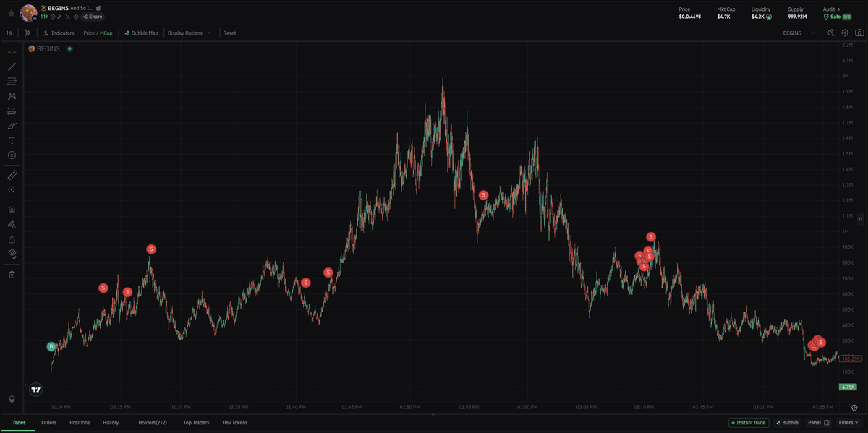This screenshot has width=868, height=433.
Task: Select the Zoom In tool
Action: coord(12,189)
